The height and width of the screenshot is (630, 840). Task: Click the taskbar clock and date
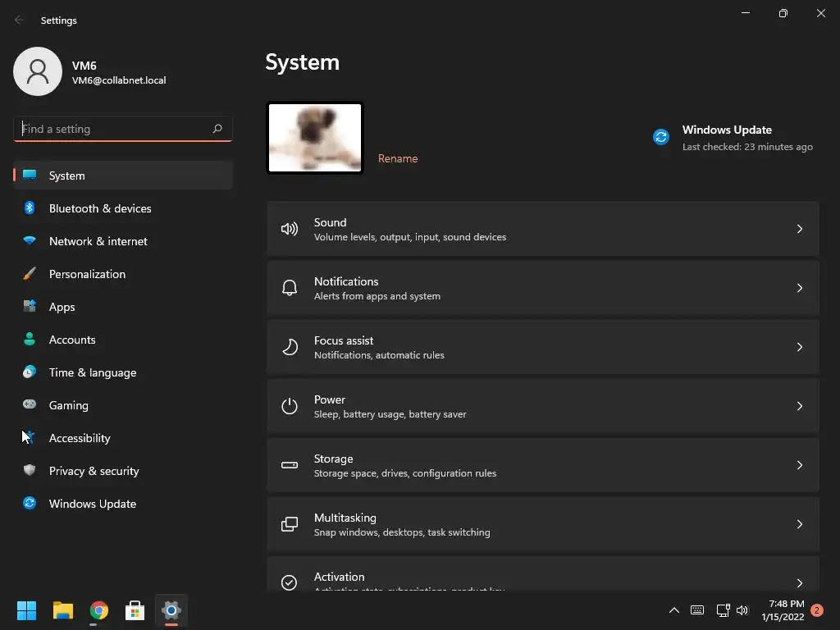pyautogui.click(x=783, y=610)
